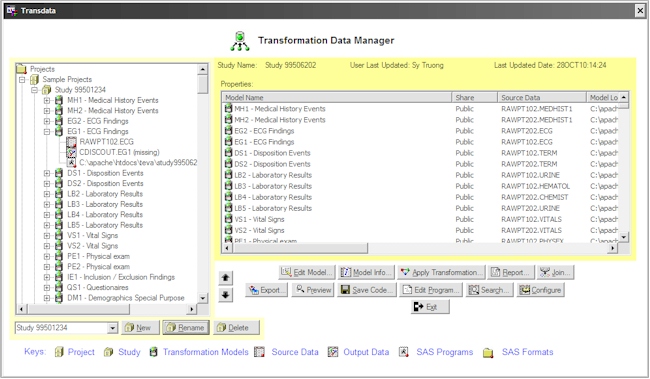
Task: Click the EG2 ECG Findings tree icon
Action: tap(59, 121)
